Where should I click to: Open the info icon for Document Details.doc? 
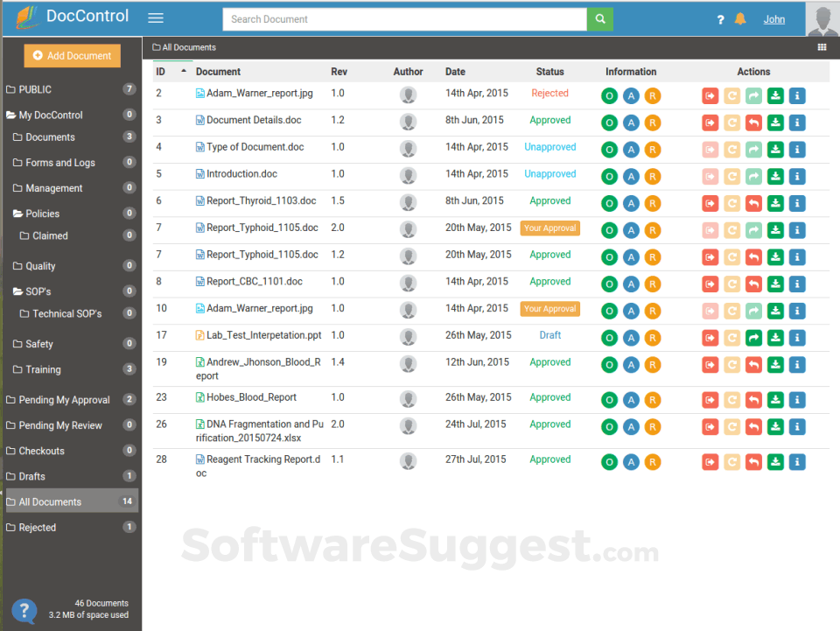click(797, 123)
